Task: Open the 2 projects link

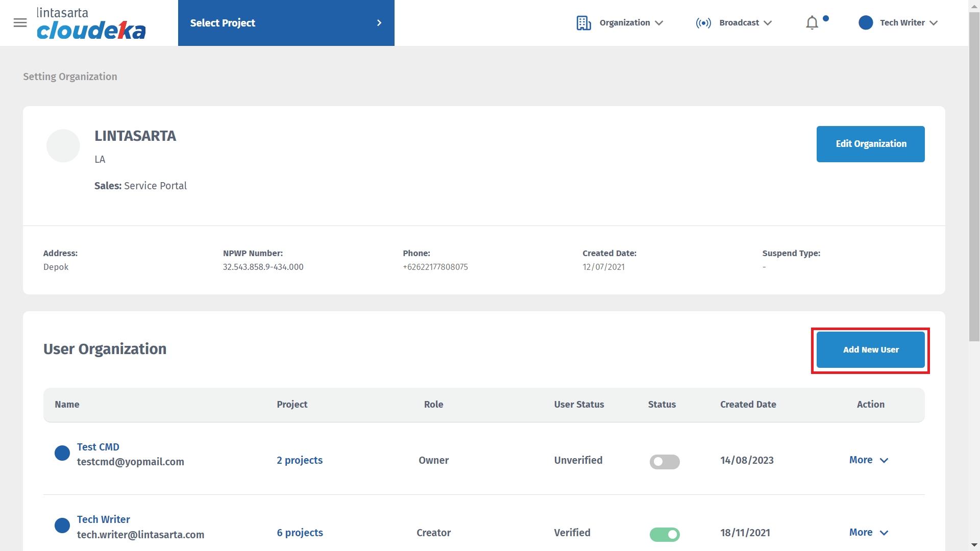Action: [x=300, y=460]
